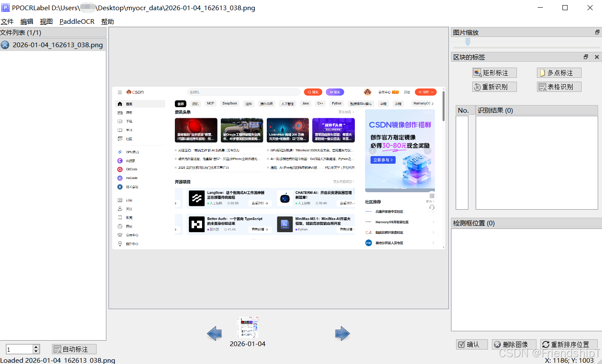Decrease the page number spinner
The width and height of the screenshot is (602, 364).
point(36,352)
